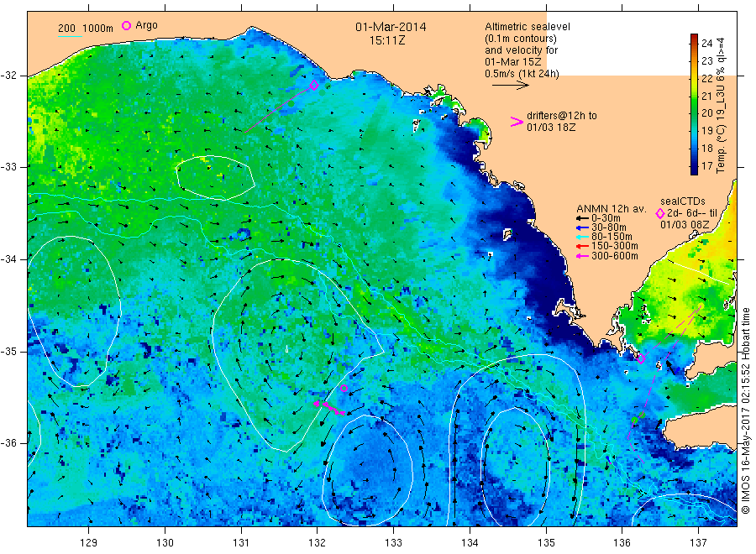This screenshot has height=554, width=756.
Task: Click the red 150-300m ANMN arrow
Action: 582,246
